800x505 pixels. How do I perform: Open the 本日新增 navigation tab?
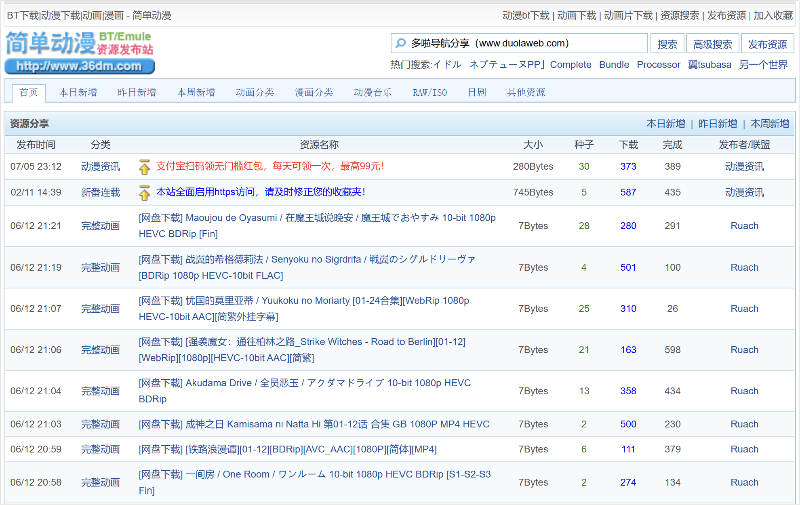[78, 92]
